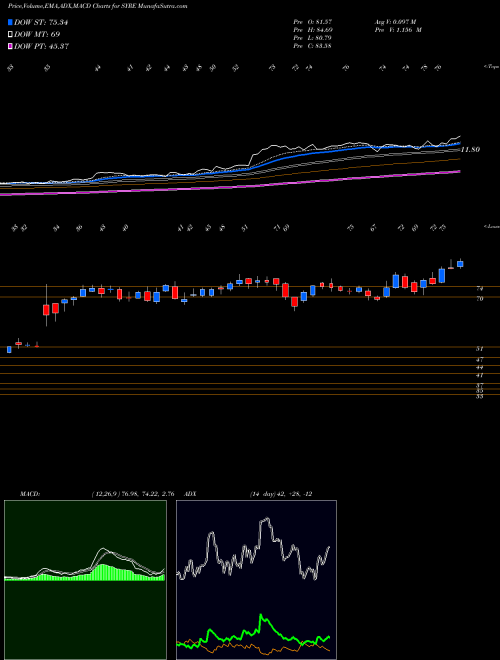The image size is (500, 660).
Task: Click the 47 price level label
Action: pyautogui.click(x=479, y=360)
